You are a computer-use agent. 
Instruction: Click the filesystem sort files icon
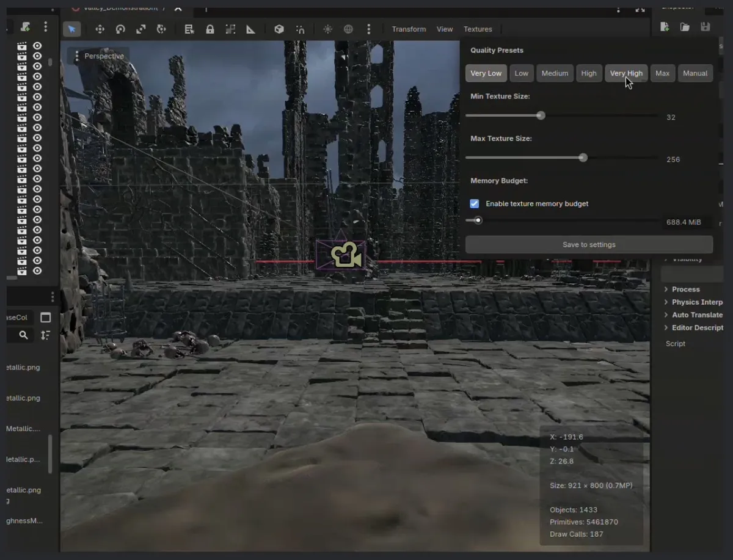click(45, 335)
